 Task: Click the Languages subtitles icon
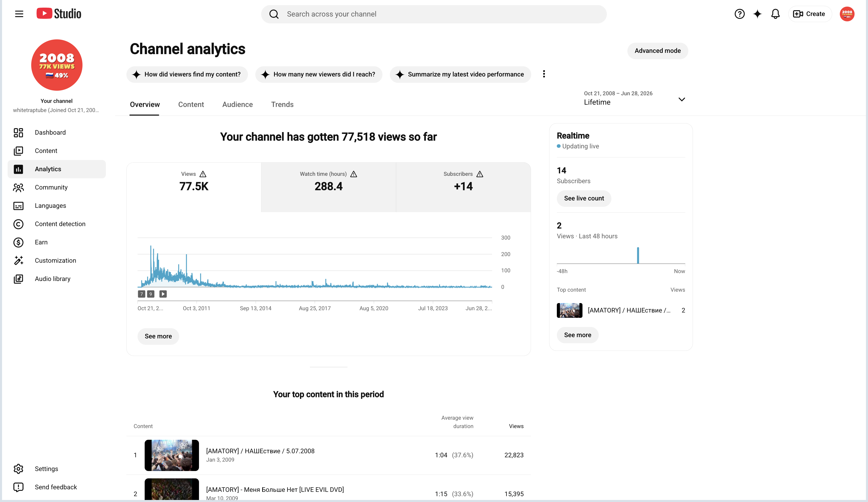18,206
